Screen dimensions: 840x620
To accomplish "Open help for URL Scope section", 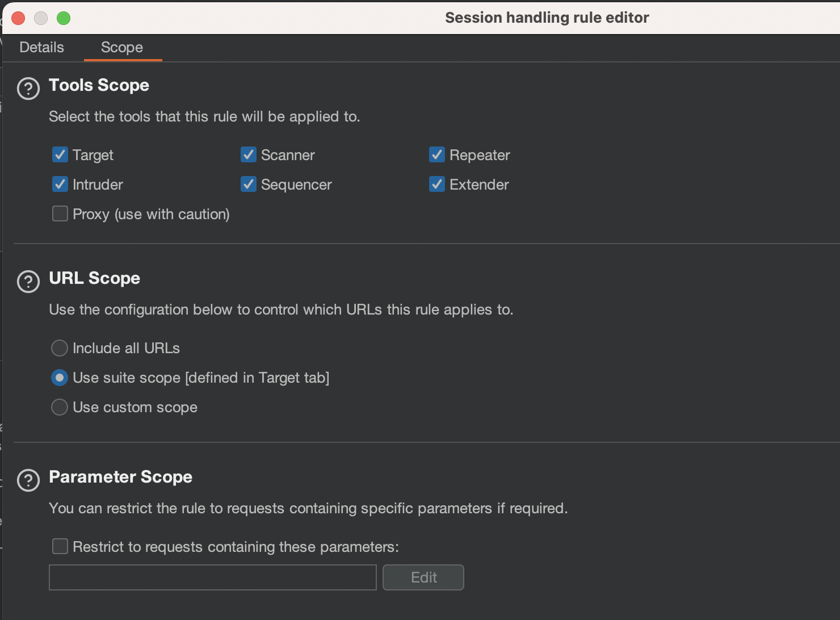I will (x=28, y=282).
